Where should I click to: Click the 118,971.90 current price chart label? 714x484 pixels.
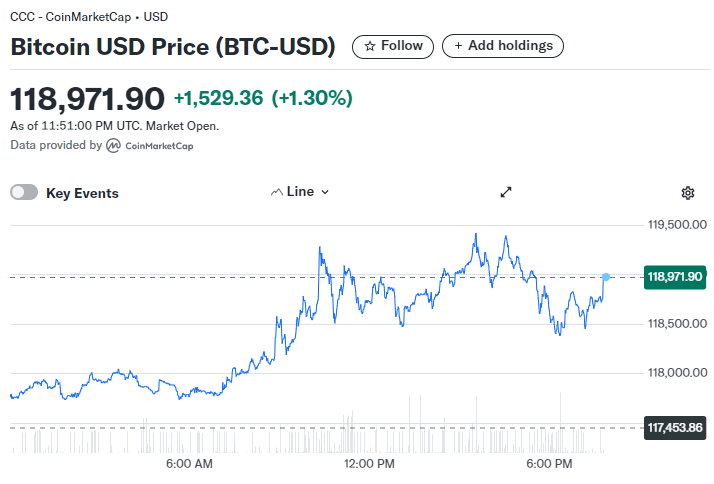[675, 277]
